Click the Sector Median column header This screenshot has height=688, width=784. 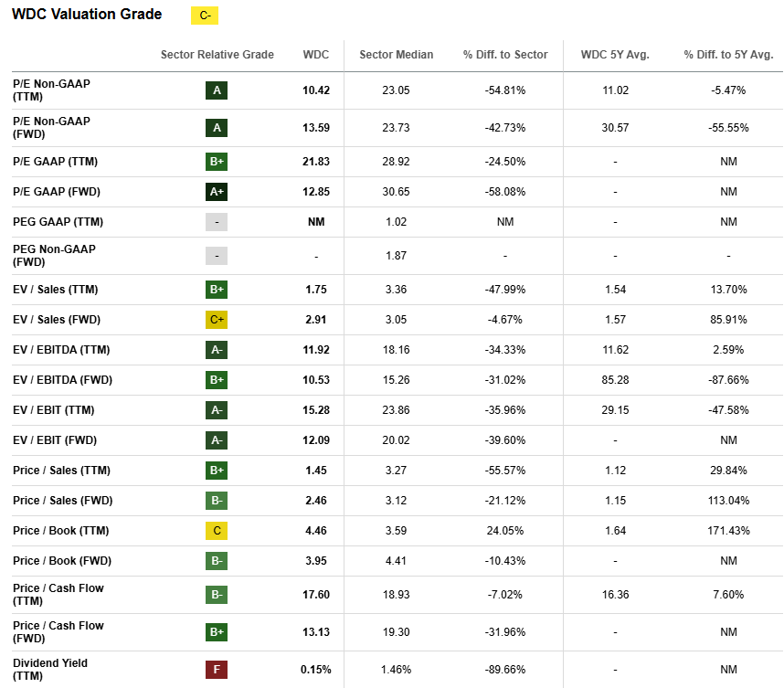pos(396,55)
